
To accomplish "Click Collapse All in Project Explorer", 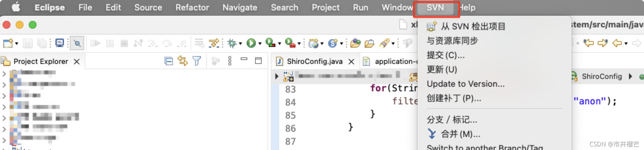I will tap(169, 61).
